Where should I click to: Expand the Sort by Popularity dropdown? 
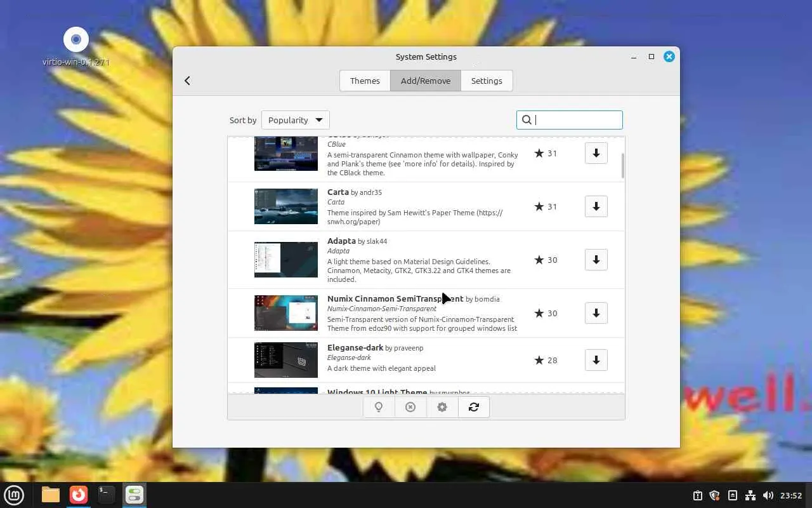296,120
